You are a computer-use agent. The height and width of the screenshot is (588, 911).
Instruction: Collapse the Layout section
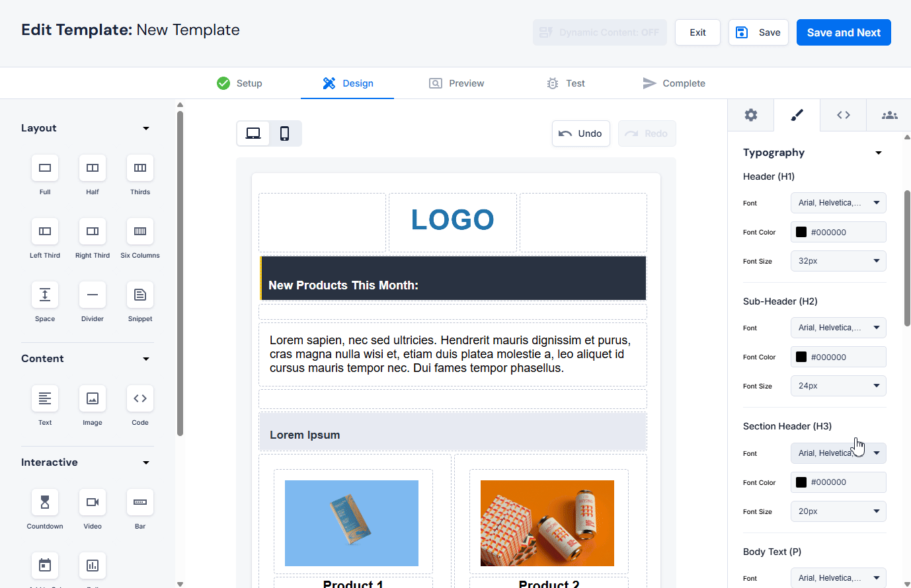146,128
